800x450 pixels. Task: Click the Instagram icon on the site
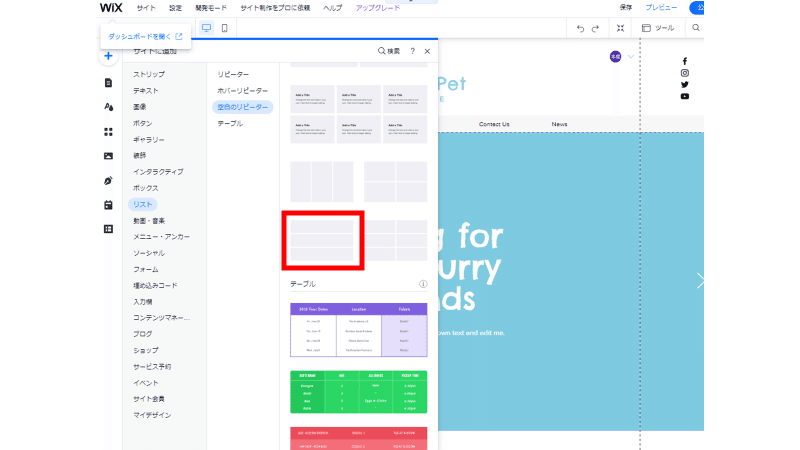(x=685, y=73)
